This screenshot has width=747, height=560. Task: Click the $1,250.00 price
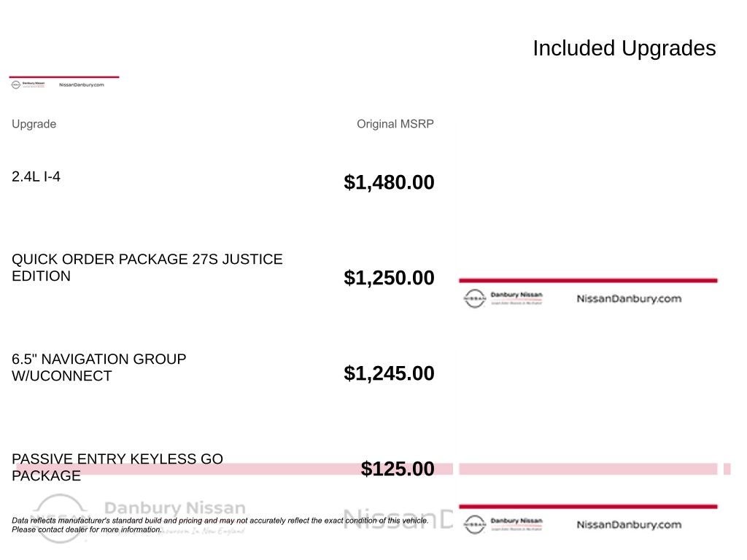pyautogui.click(x=389, y=278)
